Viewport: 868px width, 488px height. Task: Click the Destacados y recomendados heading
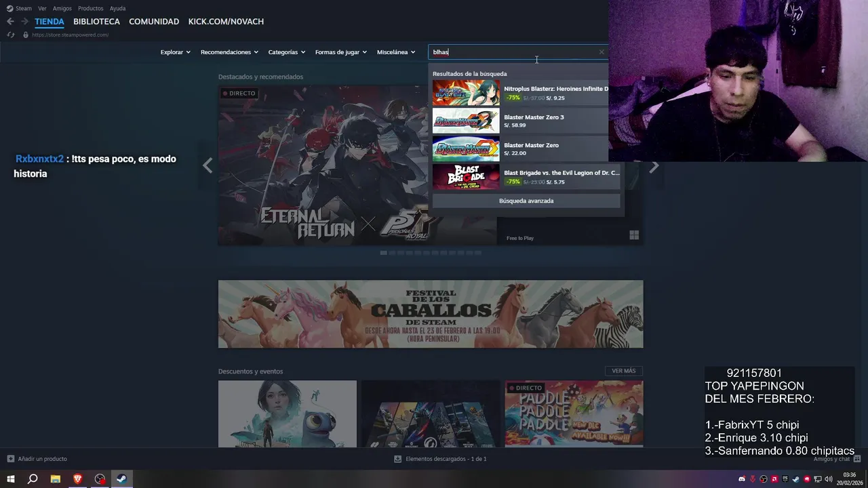pyautogui.click(x=260, y=77)
